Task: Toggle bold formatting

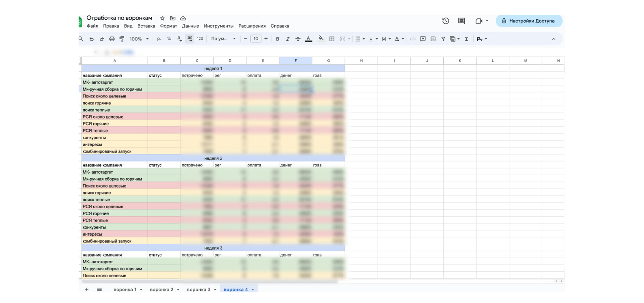Action: coord(278,39)
